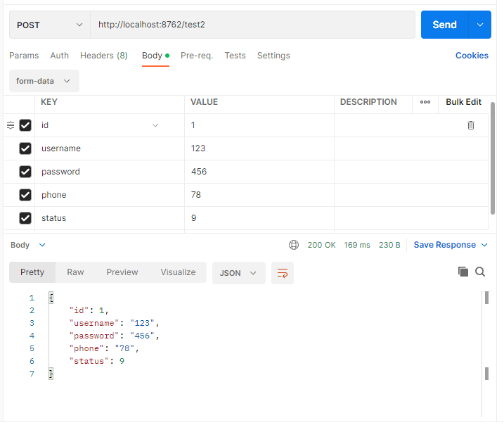Open search in response with magnifier icon
The image size is (504, 425).
(480, 272)
